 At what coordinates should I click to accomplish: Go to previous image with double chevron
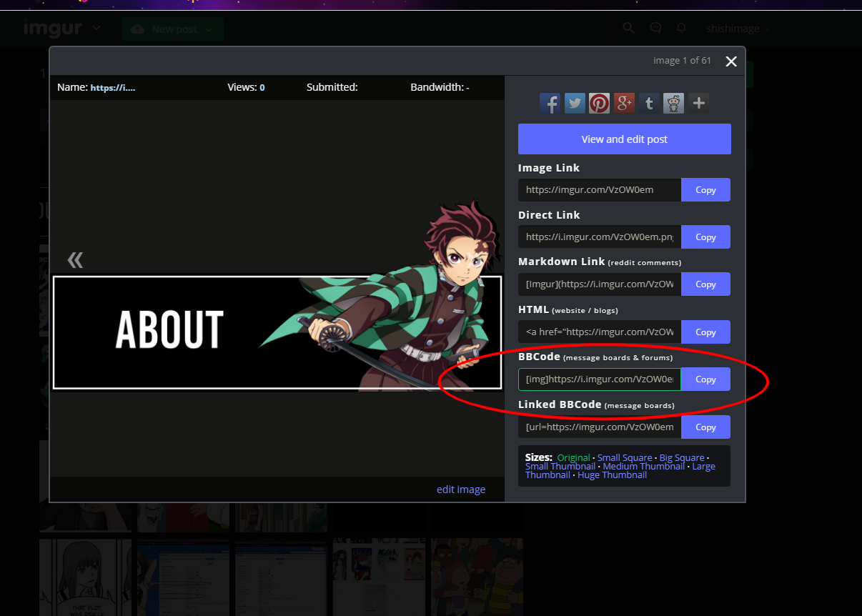pos(75,260)
